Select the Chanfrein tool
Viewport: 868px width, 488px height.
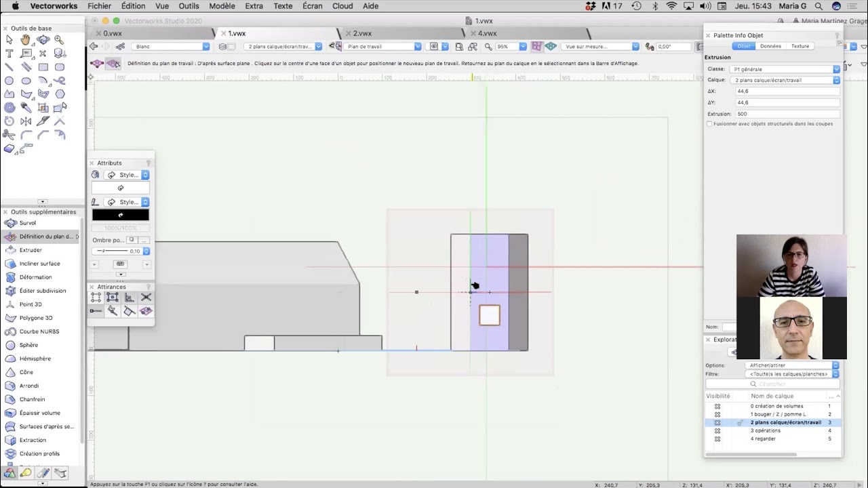[x=32, y=399]
